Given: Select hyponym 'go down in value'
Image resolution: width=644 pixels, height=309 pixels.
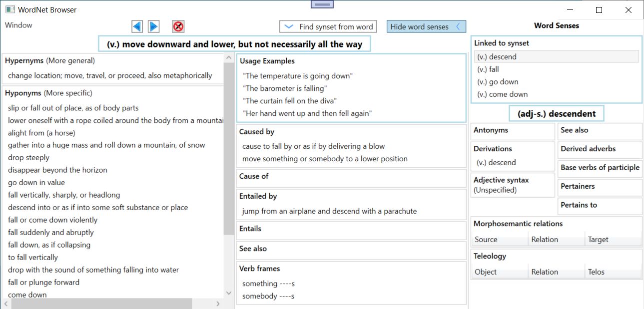Looking at the screenshot, I should click(x=36, y=183).
